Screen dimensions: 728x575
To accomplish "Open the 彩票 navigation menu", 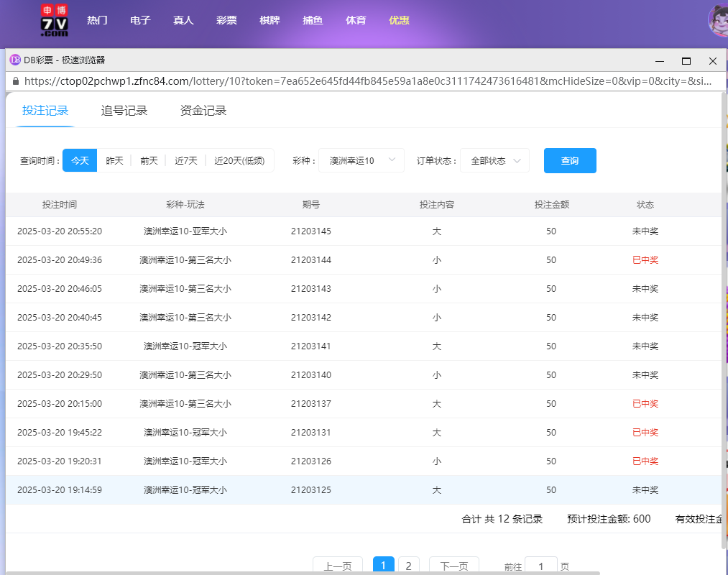I will click(x=226, y=20).
